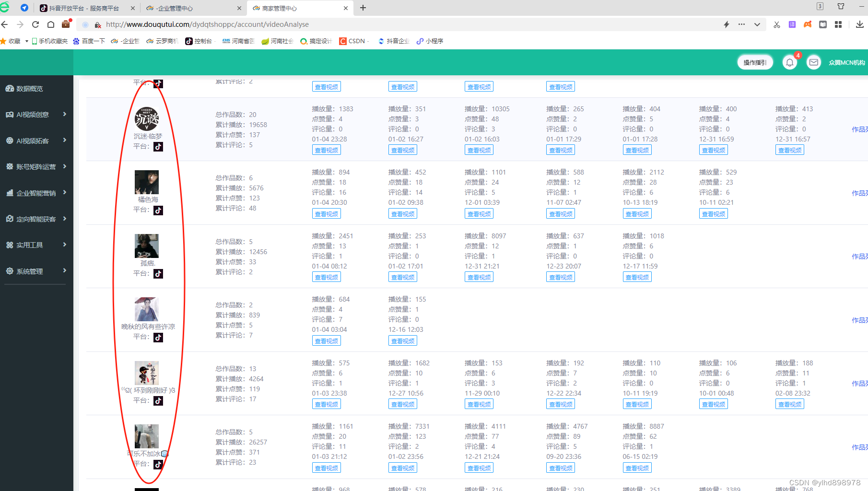Click the 橘色海 avatar thumbnail
868x491 pixels.
pos(147,182)
